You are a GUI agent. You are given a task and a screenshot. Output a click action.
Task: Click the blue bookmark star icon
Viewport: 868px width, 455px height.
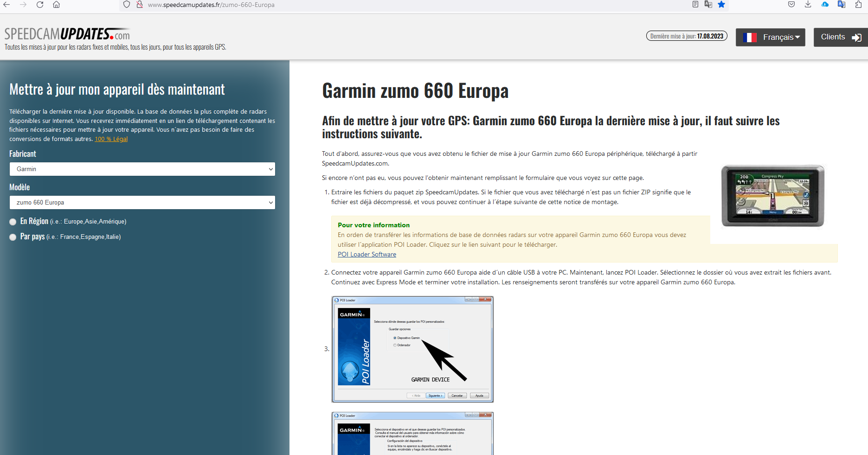tap(721, 4)
